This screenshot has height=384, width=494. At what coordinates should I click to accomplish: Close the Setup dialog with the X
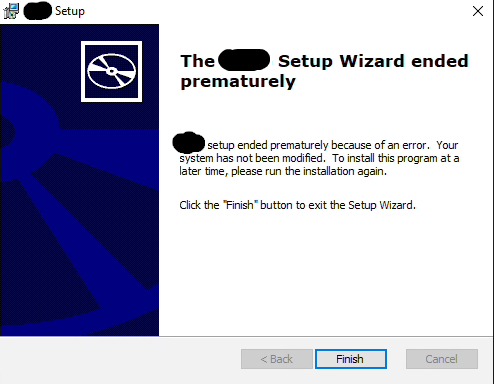click(x=478, y=11)
